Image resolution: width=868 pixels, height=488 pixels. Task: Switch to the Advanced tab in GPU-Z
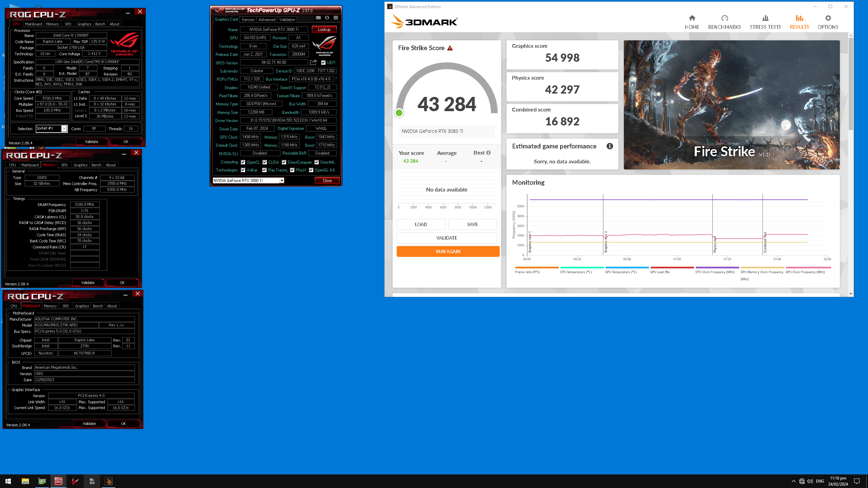tap(267, 20)
